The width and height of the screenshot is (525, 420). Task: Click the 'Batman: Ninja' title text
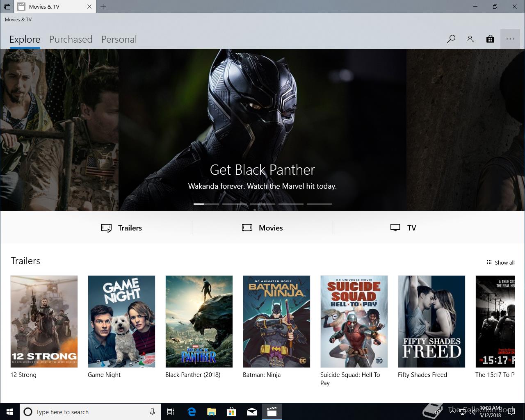262,375
